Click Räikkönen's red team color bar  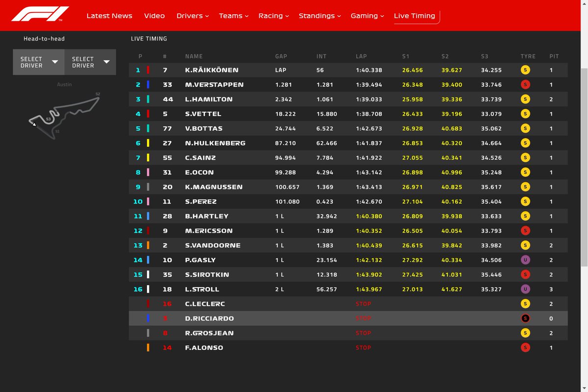click(148, 70)
